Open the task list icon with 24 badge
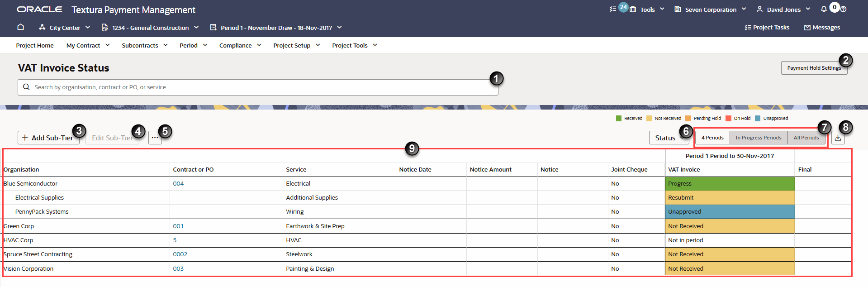Image resolution: width=868 pixels, height=287 pixels. click(x=613, y=9)
